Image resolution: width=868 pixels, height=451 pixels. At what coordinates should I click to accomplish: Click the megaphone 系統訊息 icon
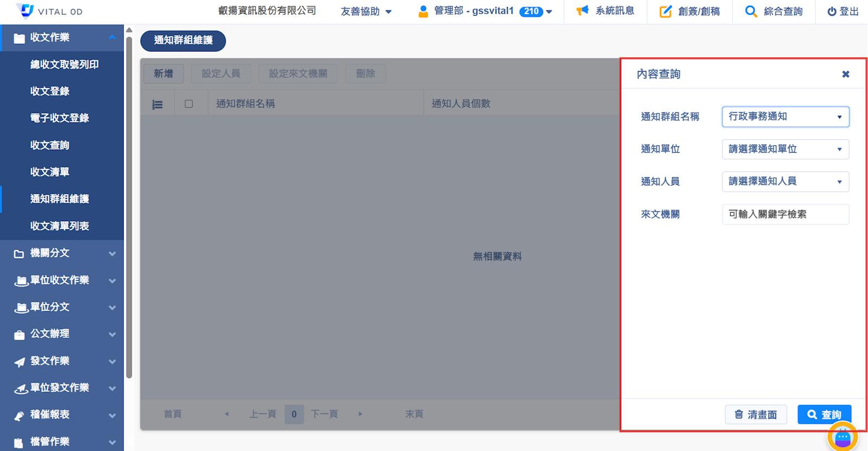pyautogui.click(x=583, y=11)
